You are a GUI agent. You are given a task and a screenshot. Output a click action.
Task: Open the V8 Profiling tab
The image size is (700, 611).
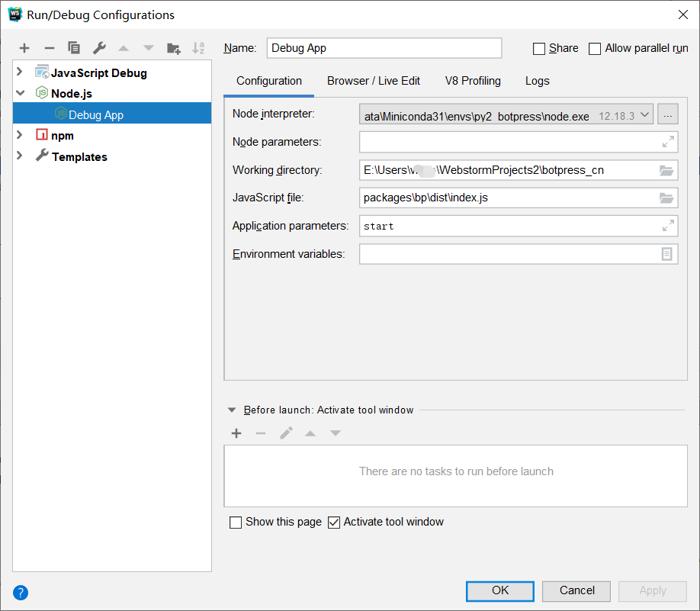pos(473,81)
